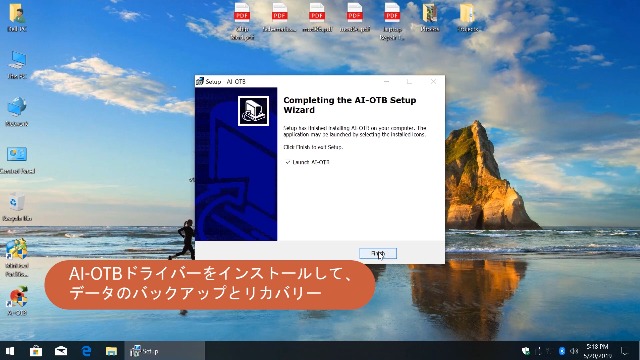Open the Mail app from the taskbar
This screenshot has width=640, height=360.
coord(61,351)
